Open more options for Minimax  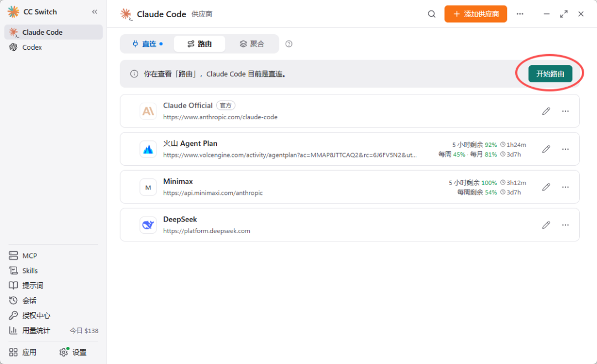tap(565, 187)
